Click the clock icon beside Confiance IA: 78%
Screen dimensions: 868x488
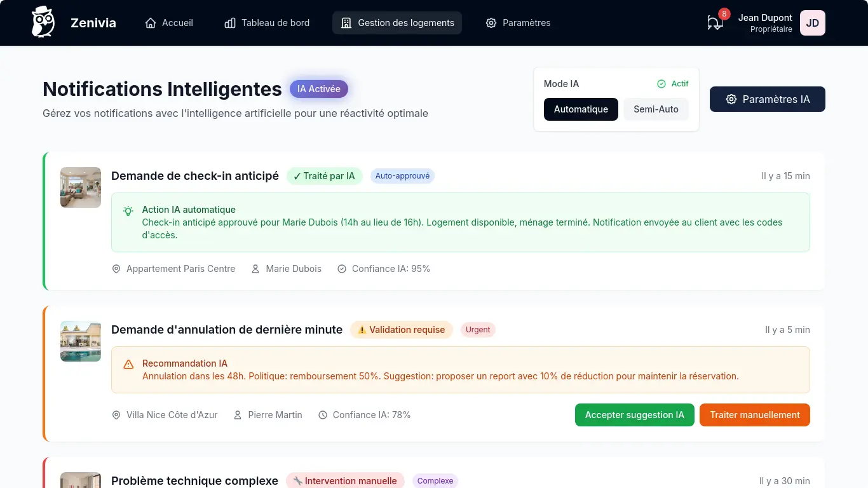(323, 415)
